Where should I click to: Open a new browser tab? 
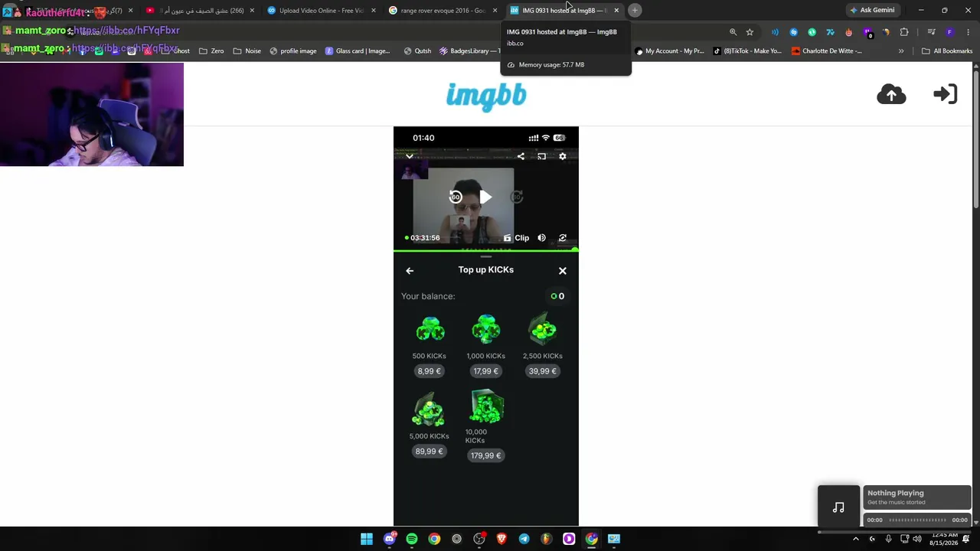[x=635, y=11]
